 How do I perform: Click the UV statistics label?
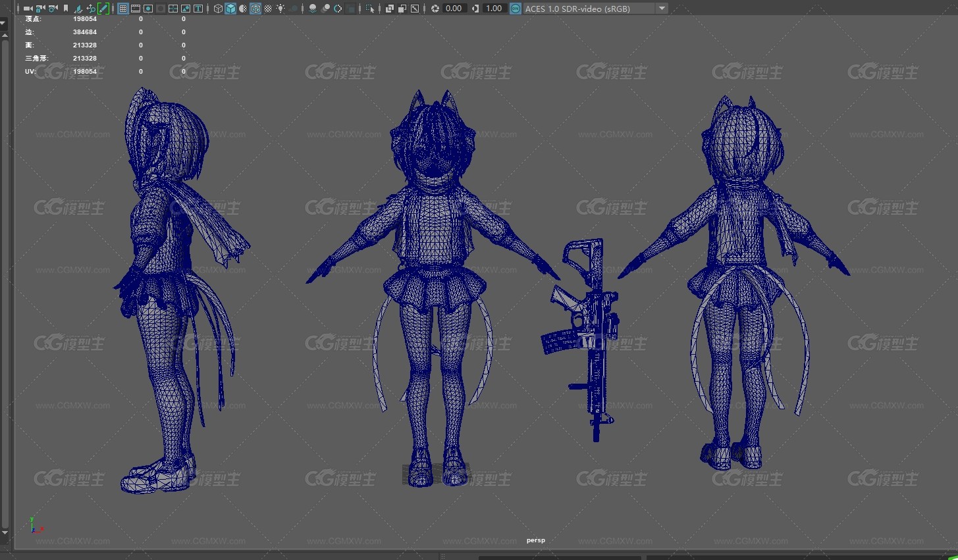[x=30, y=72]
